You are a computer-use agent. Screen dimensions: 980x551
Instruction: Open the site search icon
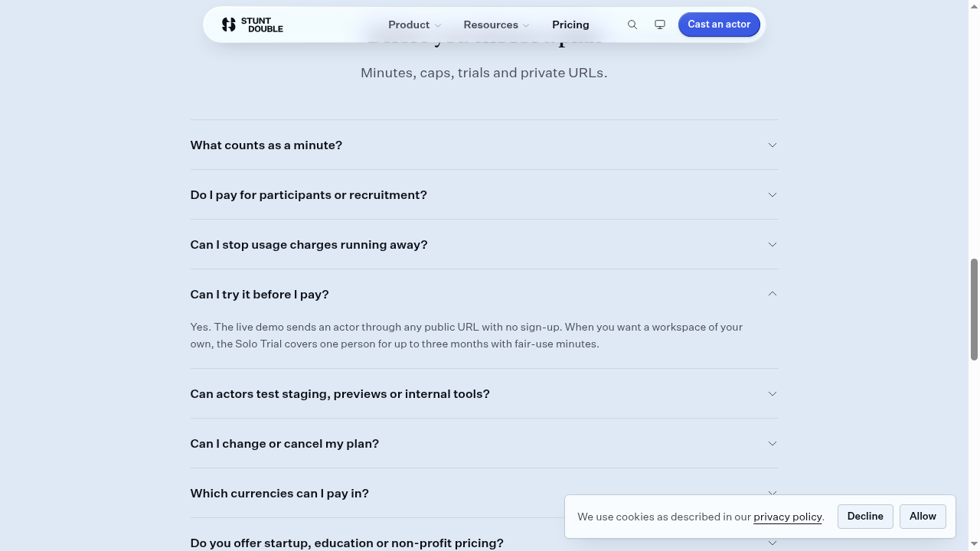pos(632,24)
